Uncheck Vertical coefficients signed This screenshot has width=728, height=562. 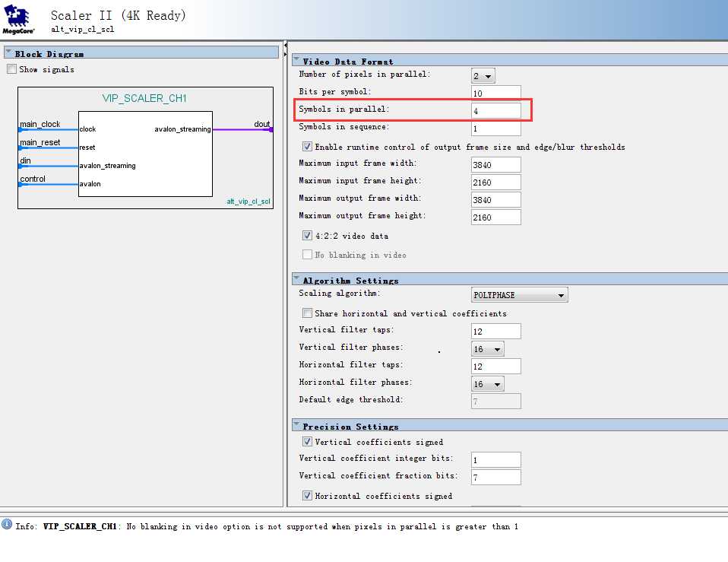307,441
